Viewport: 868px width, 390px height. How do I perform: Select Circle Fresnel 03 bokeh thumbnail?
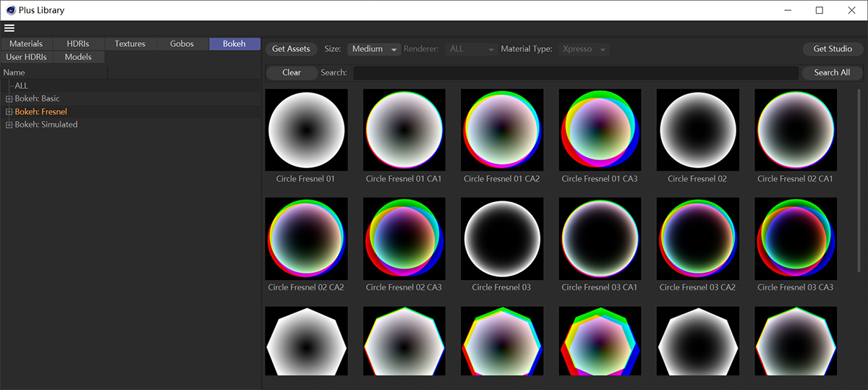(502, 239)
